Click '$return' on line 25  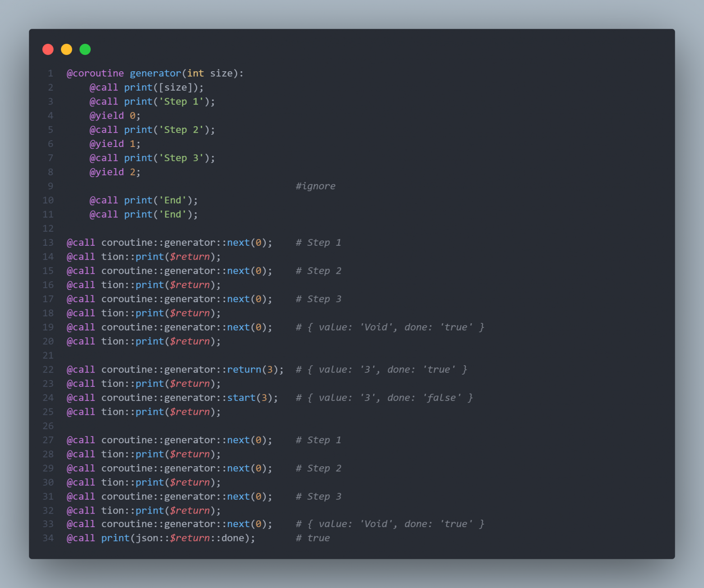[x=190, y=412]
